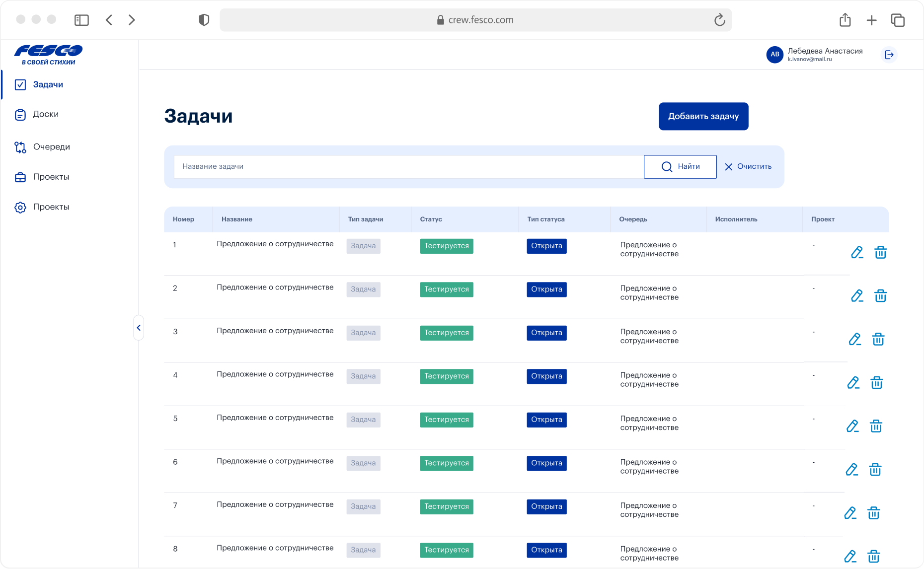Delete task 2 using its trash icon
This screenshot has width=924, height=569.
pyautogui.click(x=880, y=296)
